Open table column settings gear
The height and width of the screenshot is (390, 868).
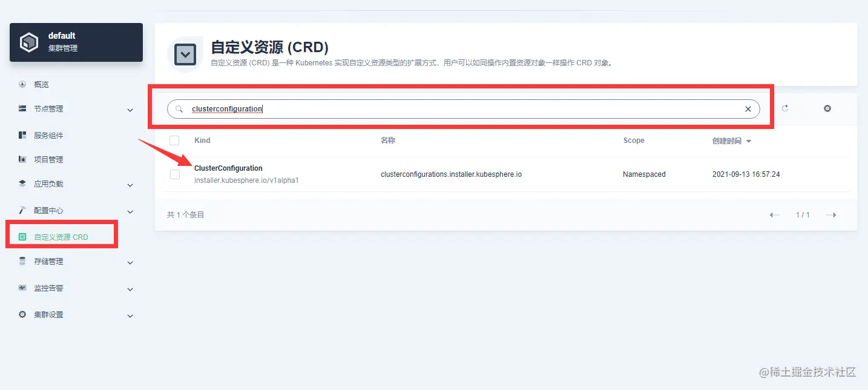(827, 108)
